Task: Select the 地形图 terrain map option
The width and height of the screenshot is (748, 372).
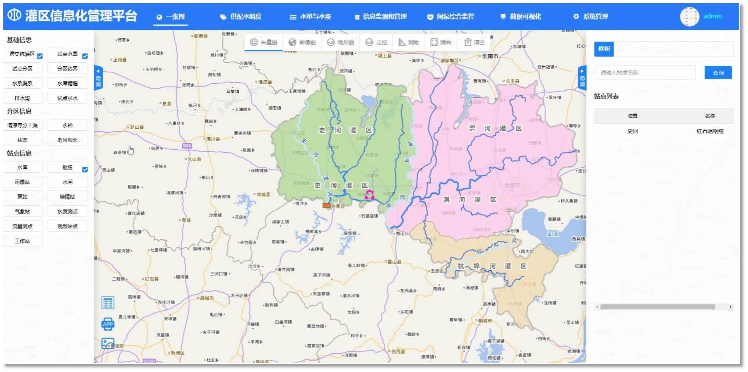Action: (x=340, y=42)
